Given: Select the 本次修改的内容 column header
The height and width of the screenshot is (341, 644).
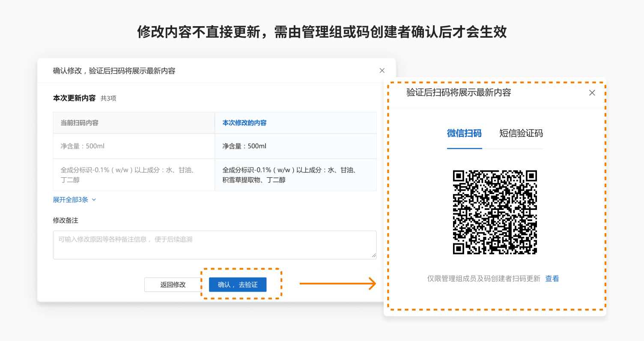Looking at the screenshot, I should pyautogui.click(x=244, y=123).
